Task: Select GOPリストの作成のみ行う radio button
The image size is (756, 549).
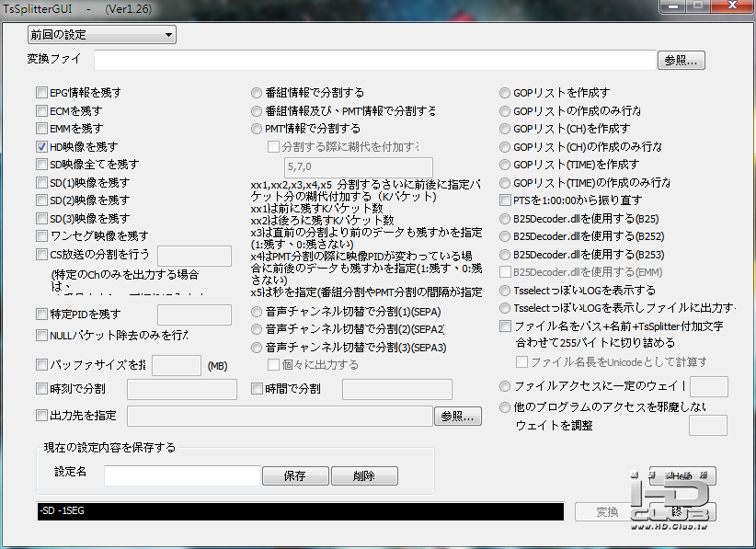Action: (505, 111)
